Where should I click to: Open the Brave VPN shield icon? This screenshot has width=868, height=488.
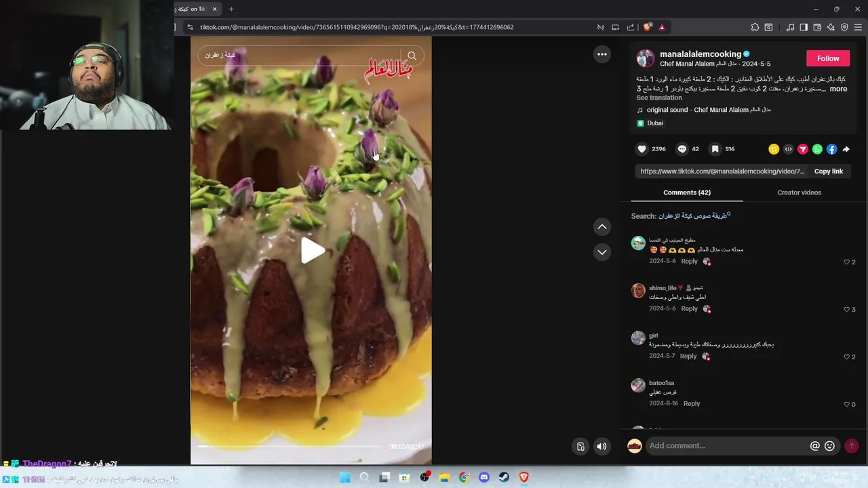(844, 27)
